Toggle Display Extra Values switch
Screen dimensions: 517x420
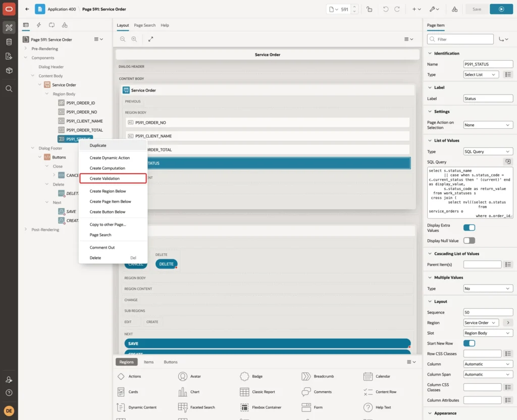coord(469,228)
